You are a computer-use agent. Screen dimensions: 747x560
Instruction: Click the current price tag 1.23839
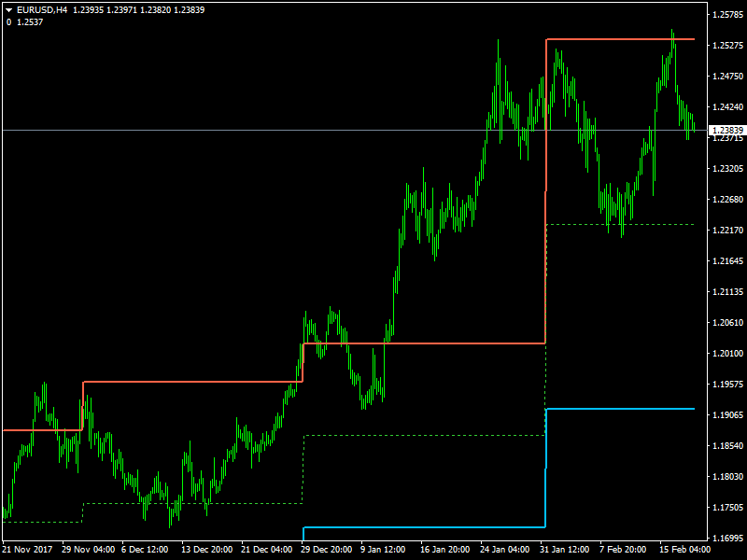pyautogui.click(x=726, y=130)
